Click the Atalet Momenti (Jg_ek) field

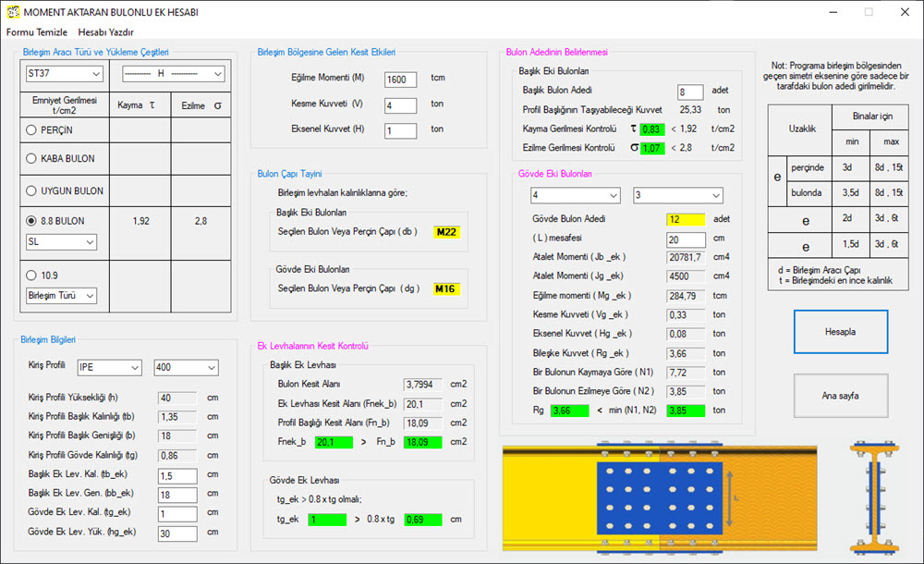(686, 276)
